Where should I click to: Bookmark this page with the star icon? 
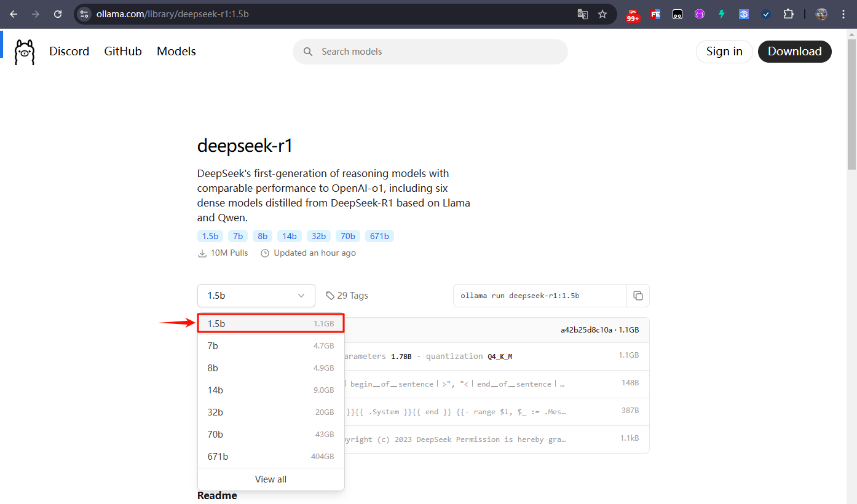click(x=602, y=14)
